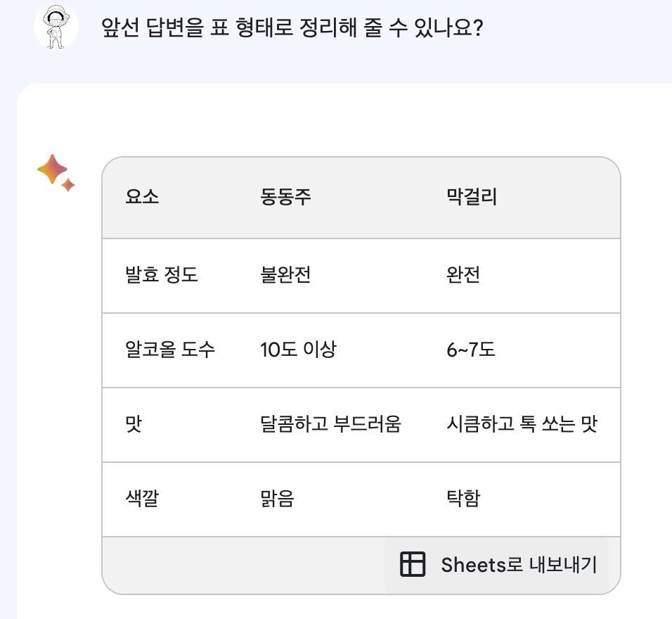Screen dimensions: 672x619
Task: Click the 맑음 table cell
Action: [x=277, y=499]
